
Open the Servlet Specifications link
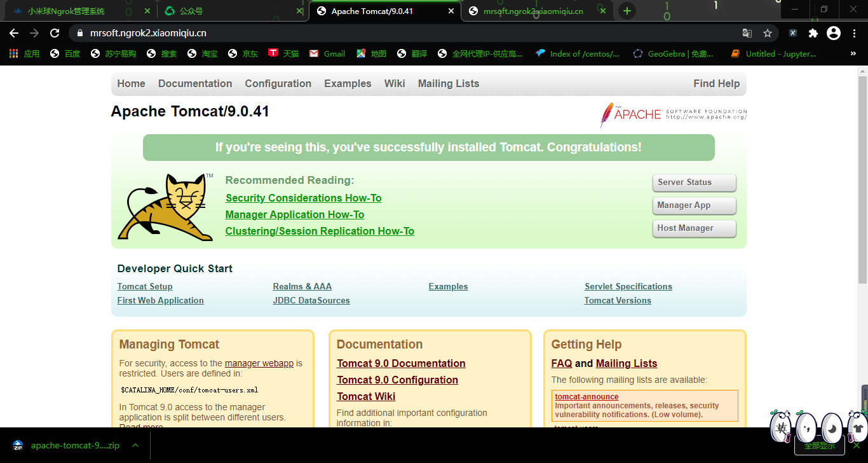pyautogui.click(x=628, y=286)
